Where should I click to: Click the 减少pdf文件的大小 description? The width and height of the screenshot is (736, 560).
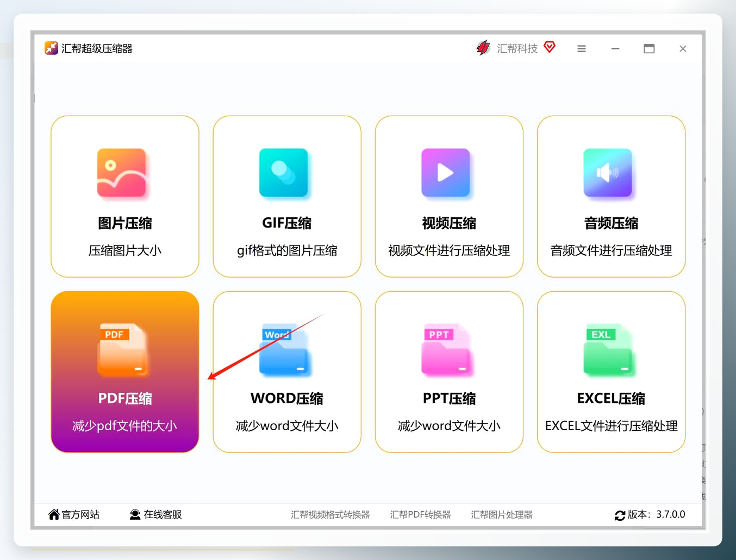(125, 426)
